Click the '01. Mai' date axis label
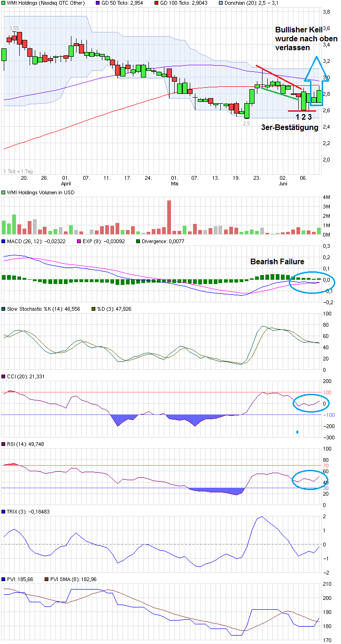Viewport: 341px width, 644px height. pyautogui.click(x=175, y=181)
